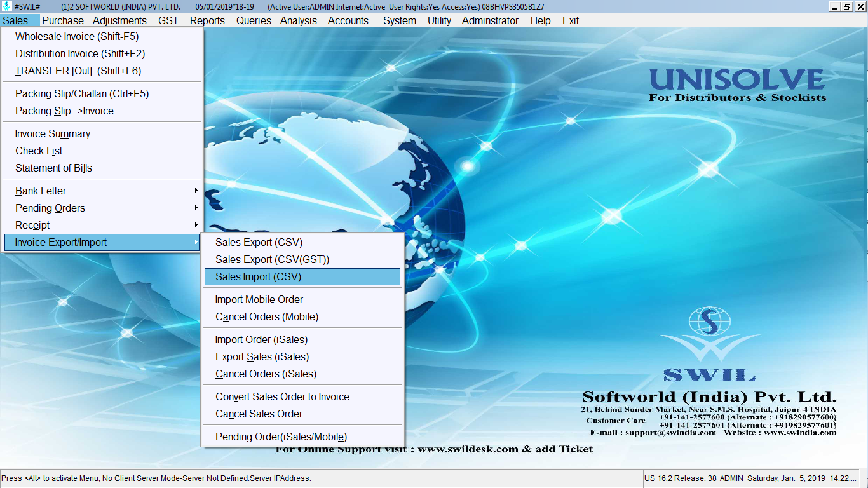The image size is (868, 488).
Task: Open the Analysis menu
Action: point(299,20)
